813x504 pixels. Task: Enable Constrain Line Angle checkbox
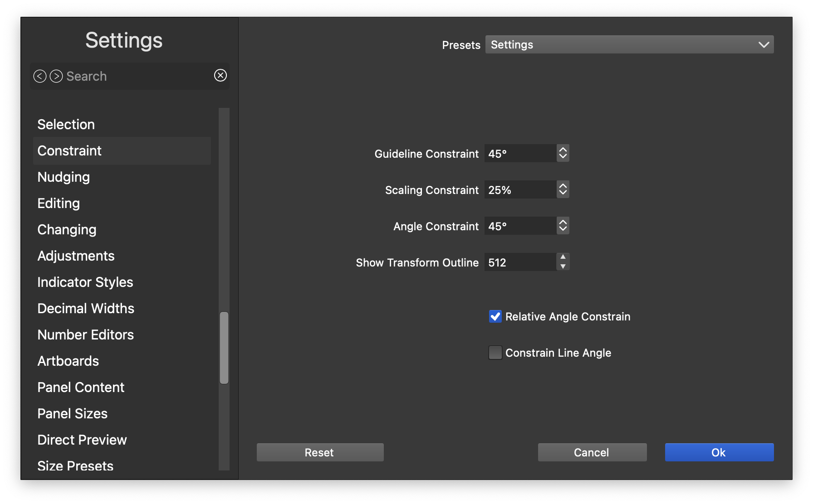(x=495, y=353)
